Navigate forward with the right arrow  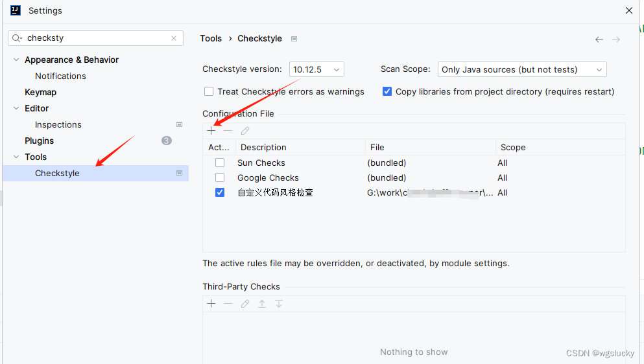point(616,40)
